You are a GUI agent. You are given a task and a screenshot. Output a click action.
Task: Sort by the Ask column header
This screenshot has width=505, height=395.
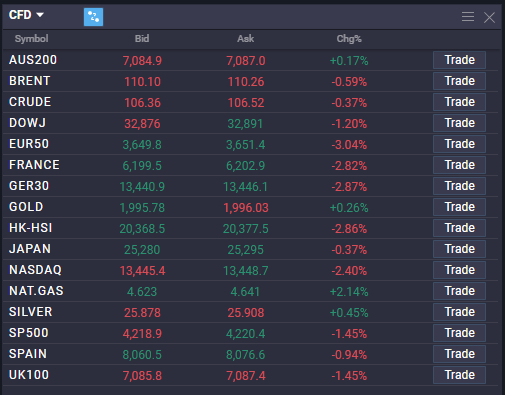(x=246, y=39)
